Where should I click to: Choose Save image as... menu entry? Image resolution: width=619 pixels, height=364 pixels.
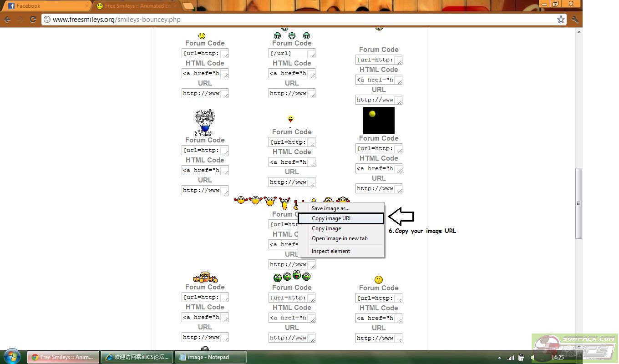330,208
